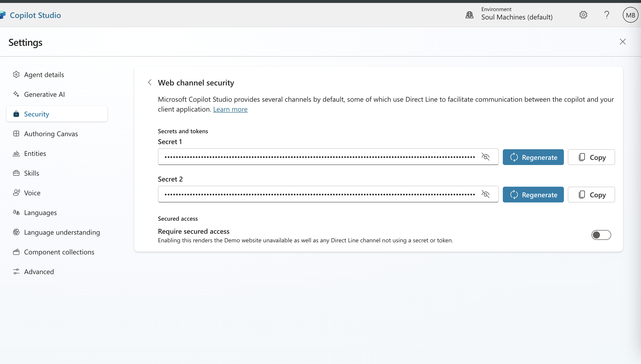This screenshot has height=364, width=641.
Task: Reveal Secret 1 using the eye icon
Action: click(485, 157)
